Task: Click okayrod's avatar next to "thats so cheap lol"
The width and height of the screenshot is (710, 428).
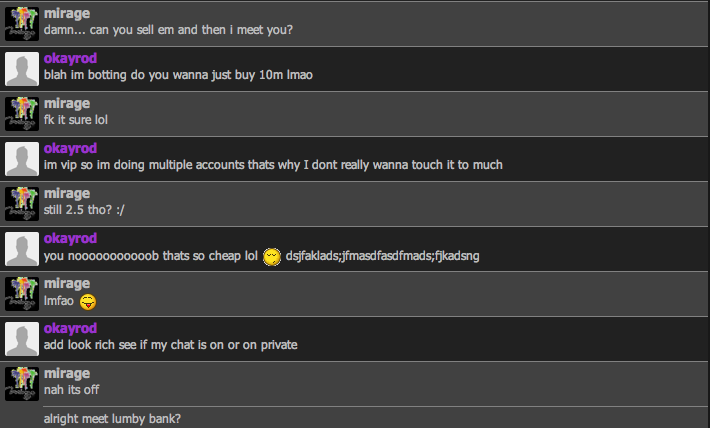Action: coord(22,249)
